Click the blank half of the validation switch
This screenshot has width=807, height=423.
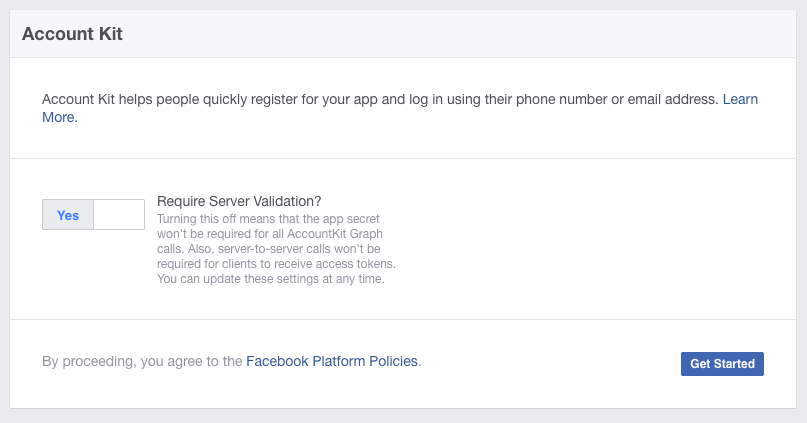point(119,215)
